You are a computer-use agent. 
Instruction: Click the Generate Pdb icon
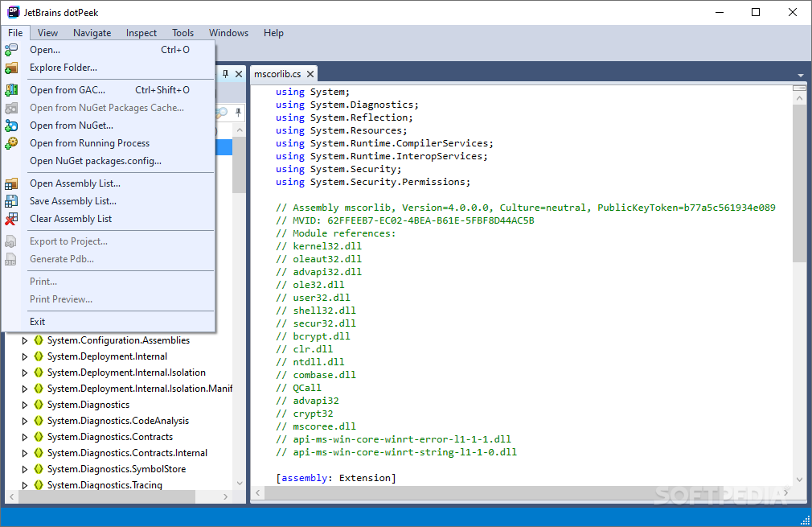pos(11,259)
